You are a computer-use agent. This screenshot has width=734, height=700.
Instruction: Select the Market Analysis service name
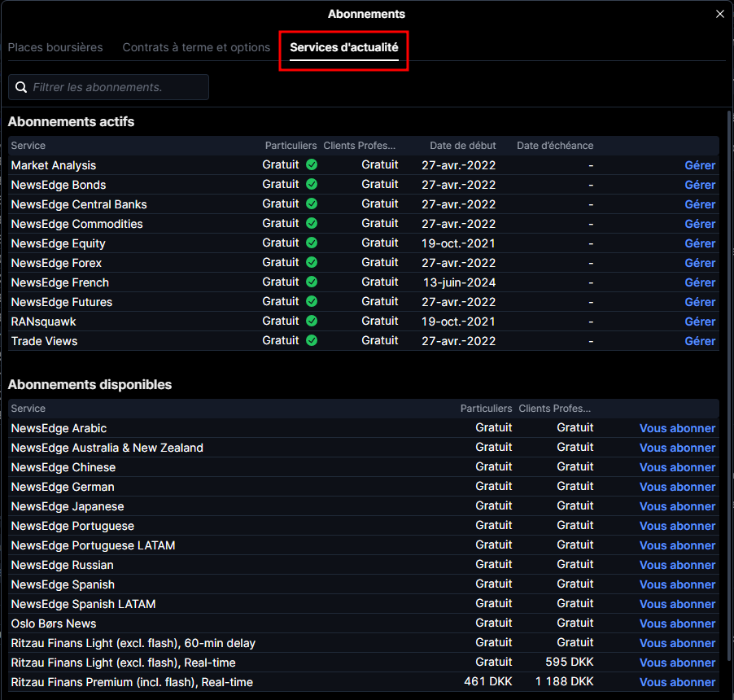coord(54,165)
